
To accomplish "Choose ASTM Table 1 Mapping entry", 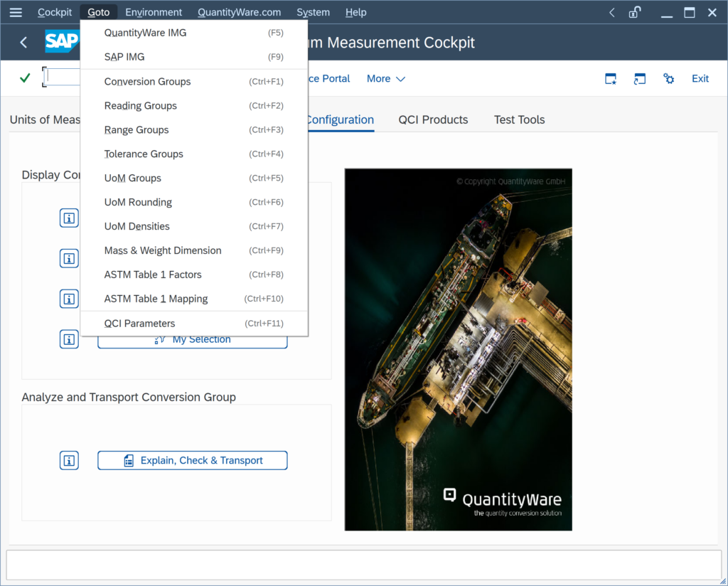I will (x=194, y=299).
